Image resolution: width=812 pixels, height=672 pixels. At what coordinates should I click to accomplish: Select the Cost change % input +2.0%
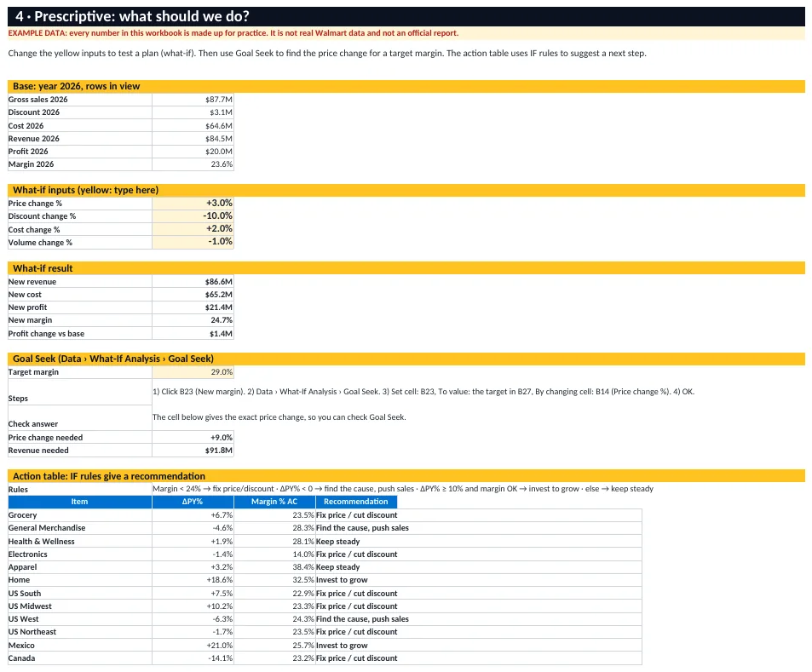pos(193,229)
